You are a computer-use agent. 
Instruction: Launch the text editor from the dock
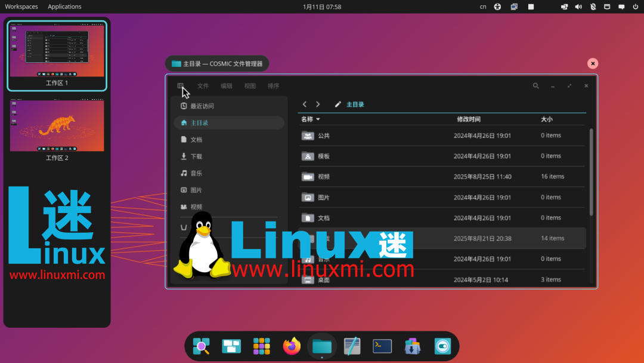click(352, 346)
